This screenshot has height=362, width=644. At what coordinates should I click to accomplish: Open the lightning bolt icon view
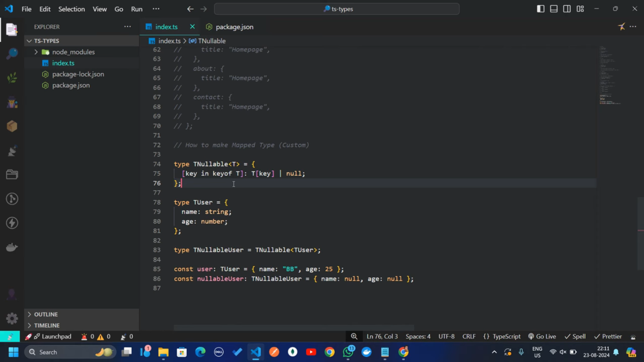(12, 223)
